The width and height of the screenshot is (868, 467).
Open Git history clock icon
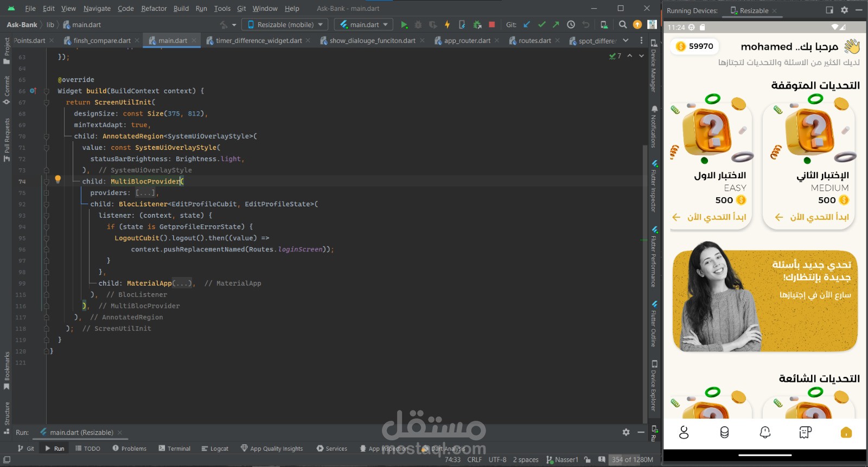coord(571,24)
